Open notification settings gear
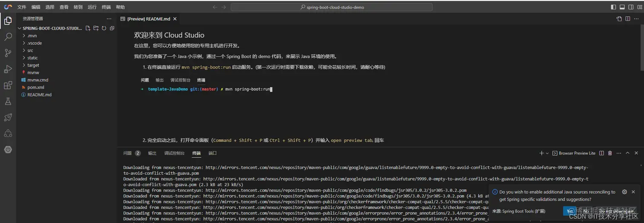644x223 pixels. 624,192
